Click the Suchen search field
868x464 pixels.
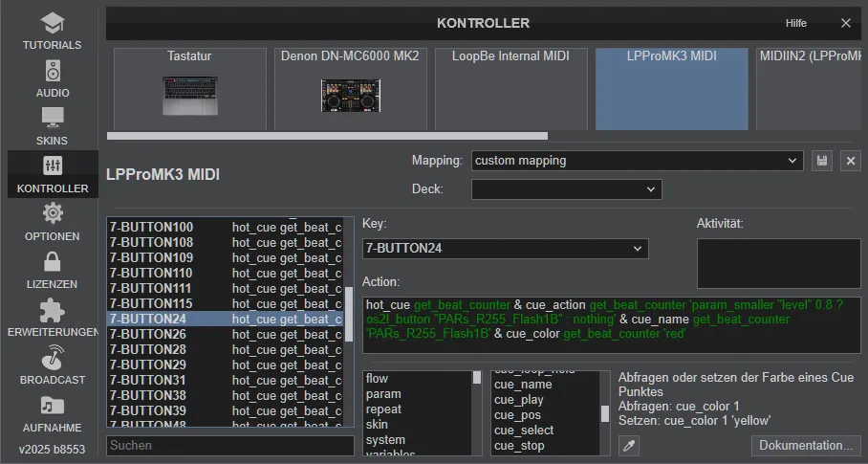(x=230, y=446)
